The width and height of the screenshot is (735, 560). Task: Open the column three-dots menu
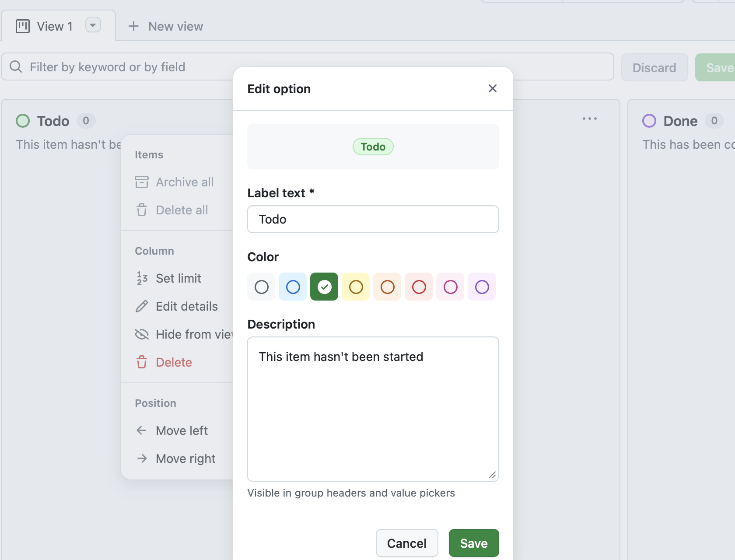589,119
